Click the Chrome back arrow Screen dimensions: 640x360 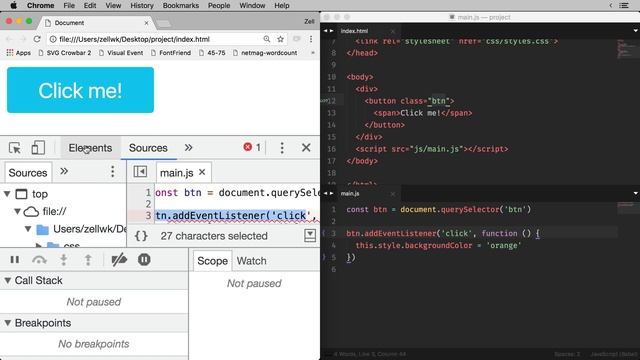click(x=9, y=39)
